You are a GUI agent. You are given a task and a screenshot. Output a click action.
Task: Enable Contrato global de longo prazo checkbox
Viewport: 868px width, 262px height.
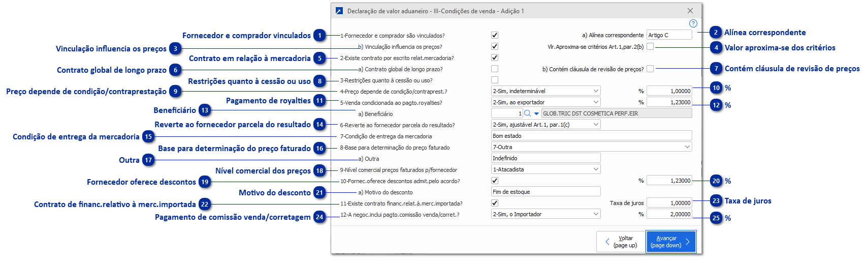pyautogui.click(x=495, y=69)
